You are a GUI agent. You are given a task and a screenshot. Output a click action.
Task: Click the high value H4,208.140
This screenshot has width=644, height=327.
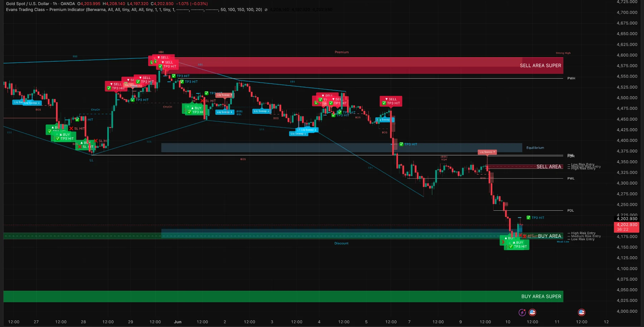coord(114,4)
